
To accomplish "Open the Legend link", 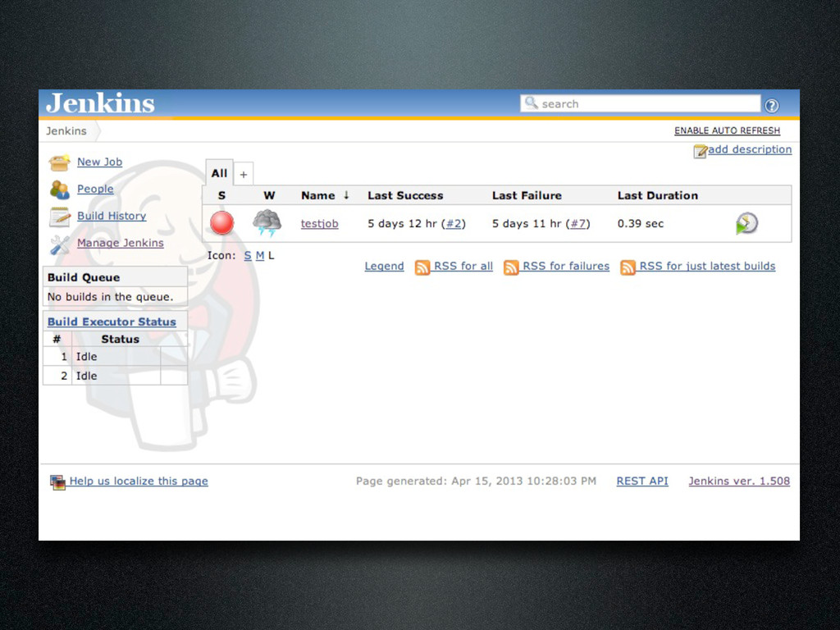I will (x=384, y=267).
